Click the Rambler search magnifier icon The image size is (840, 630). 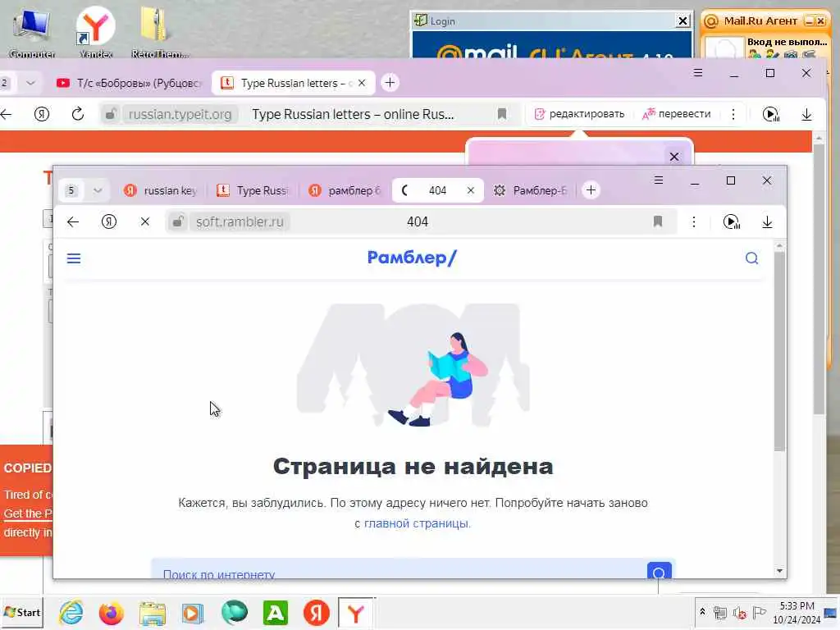pos(751,258)
